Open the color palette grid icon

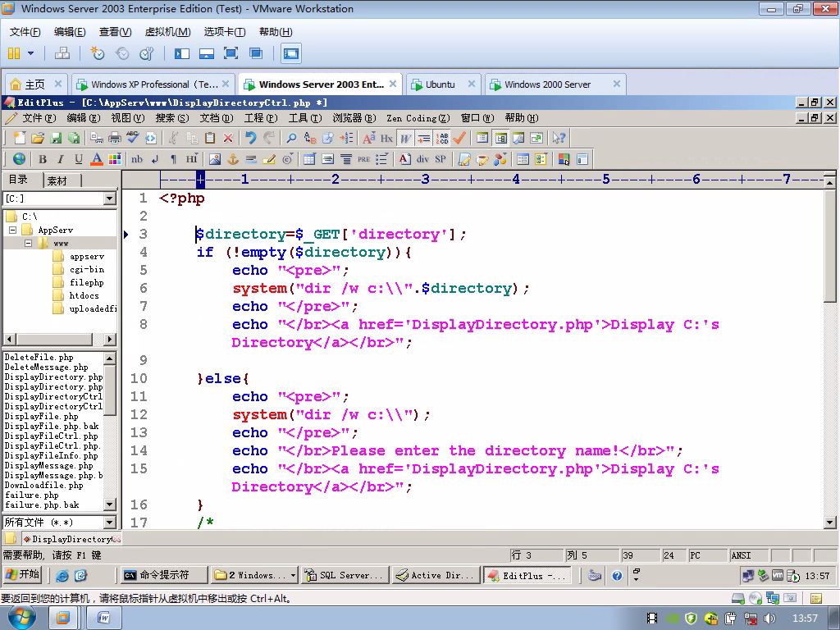(x=115, y=159)
